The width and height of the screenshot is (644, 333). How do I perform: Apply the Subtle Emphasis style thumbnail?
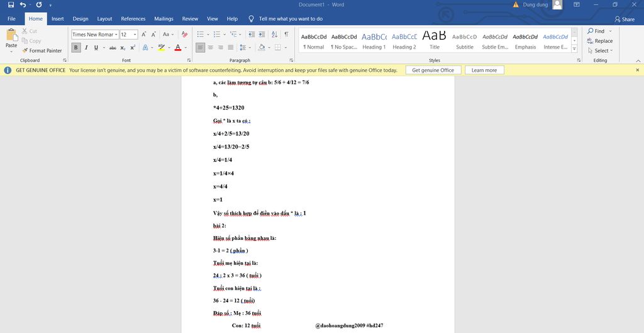click(x=495, y=41)
